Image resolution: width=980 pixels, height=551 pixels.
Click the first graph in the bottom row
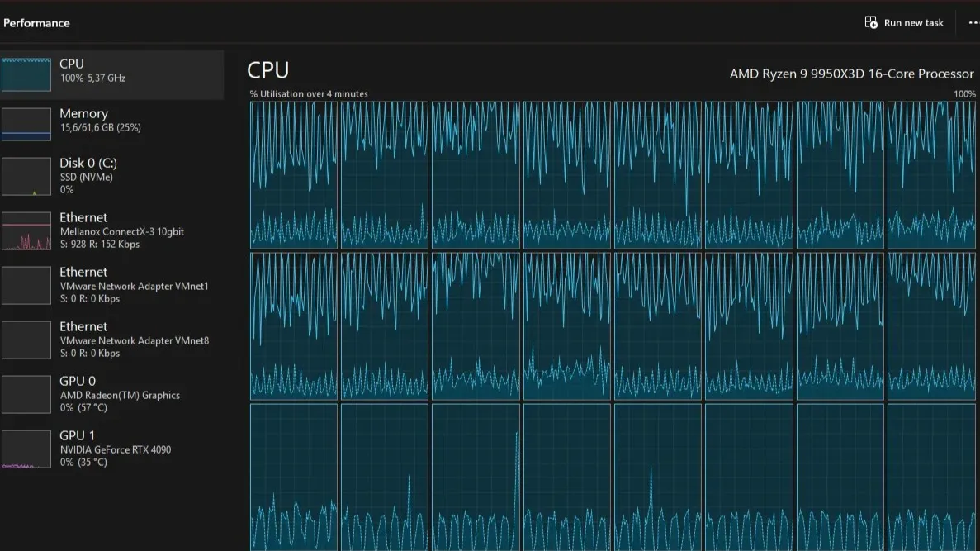(x=294, y=477)
